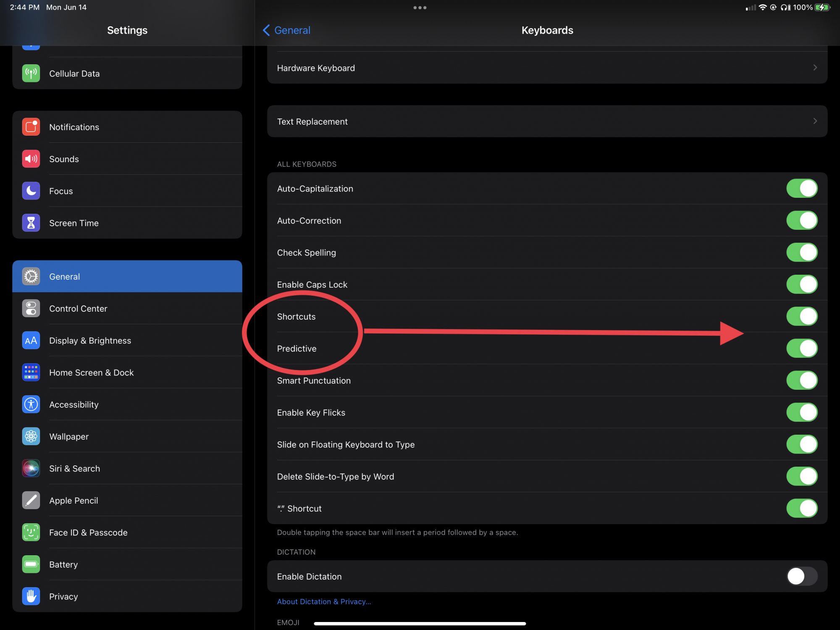Open the Text Replacement disclosure arrow

(815, 121)
